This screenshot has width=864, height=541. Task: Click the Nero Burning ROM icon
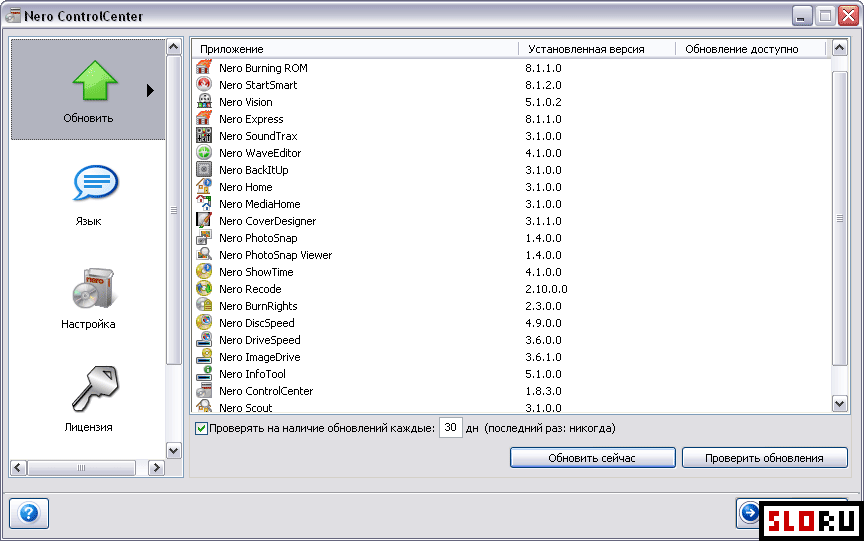click(204, 67)
